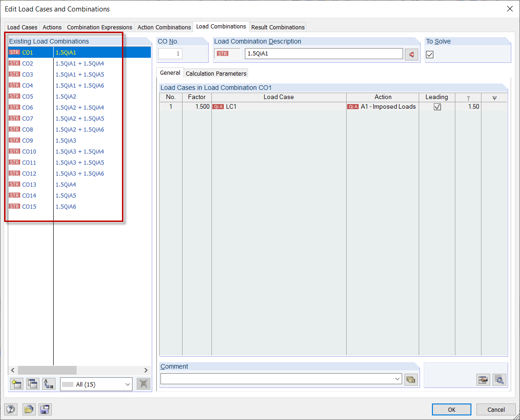Select the General sub-tab
520x420 pixels.
click(170, 73)
